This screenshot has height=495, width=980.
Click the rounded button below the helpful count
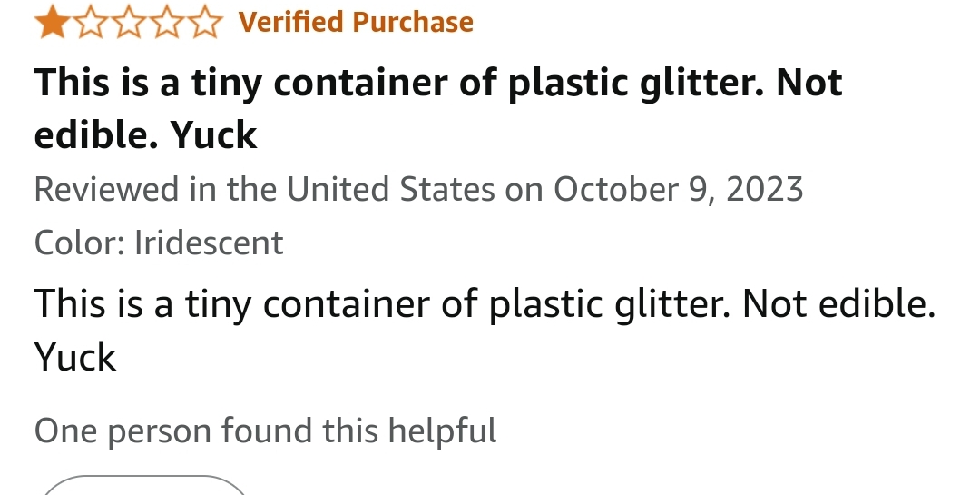143,486
